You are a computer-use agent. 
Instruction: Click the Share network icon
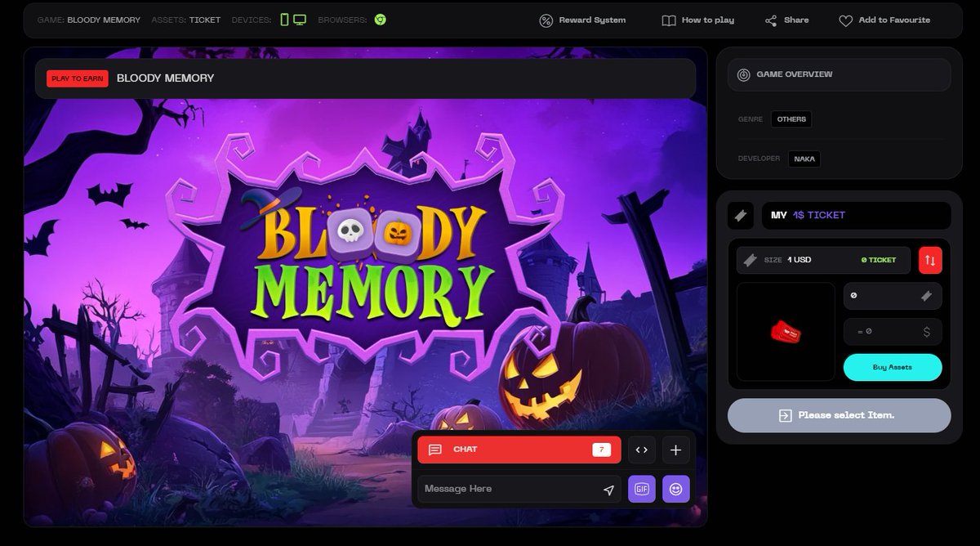coord(771,20)
